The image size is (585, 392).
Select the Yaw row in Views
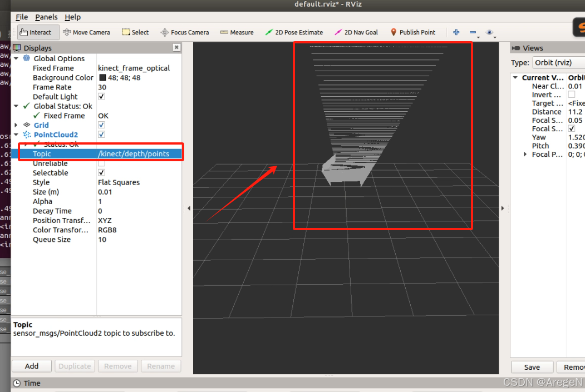(x=548, y=137)
